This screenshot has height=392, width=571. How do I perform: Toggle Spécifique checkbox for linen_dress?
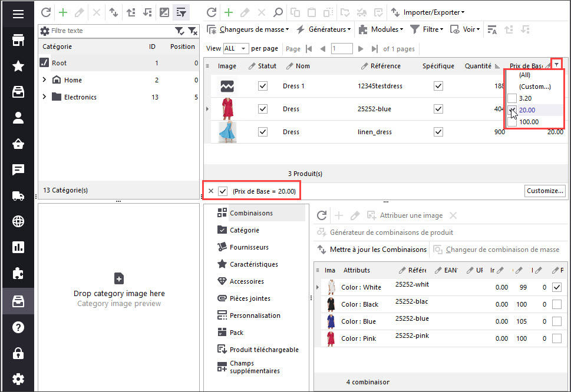tap(438, 132)
